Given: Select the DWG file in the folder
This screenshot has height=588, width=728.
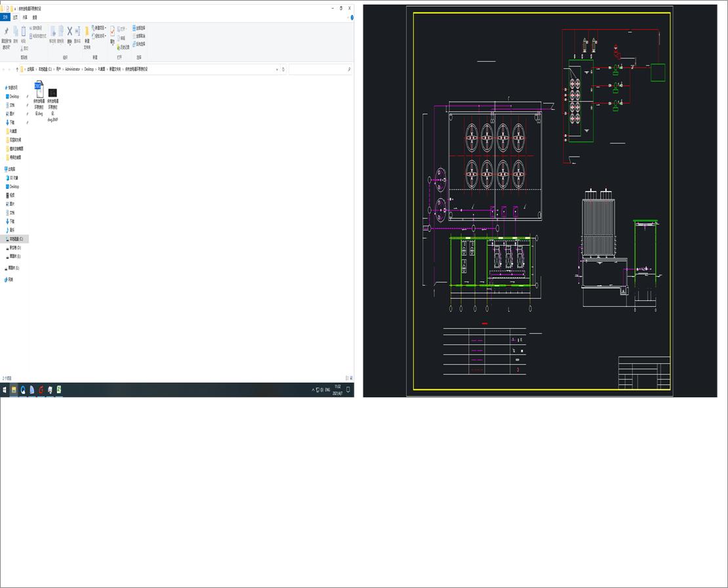Looking at the screenshot, I should coord(39,92).
